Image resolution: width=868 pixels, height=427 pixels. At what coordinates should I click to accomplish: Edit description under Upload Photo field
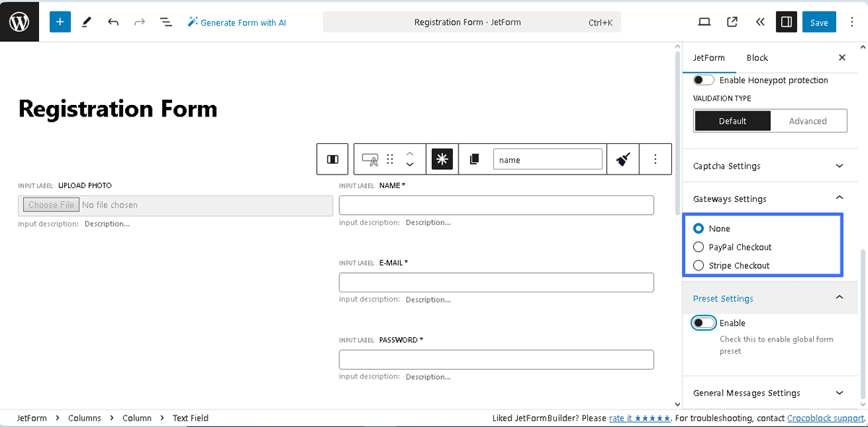coord(107,224)
